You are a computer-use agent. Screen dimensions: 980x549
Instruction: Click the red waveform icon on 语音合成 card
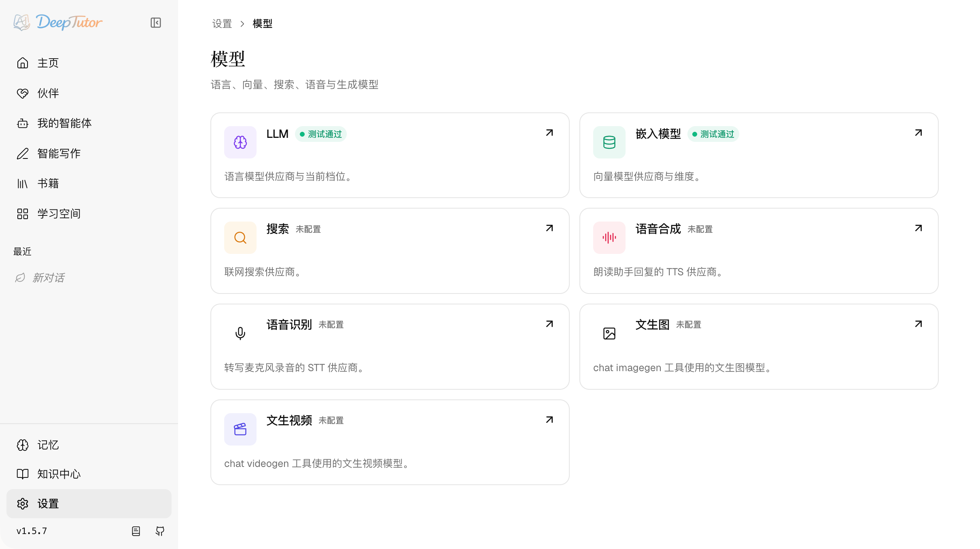point(609,238)
